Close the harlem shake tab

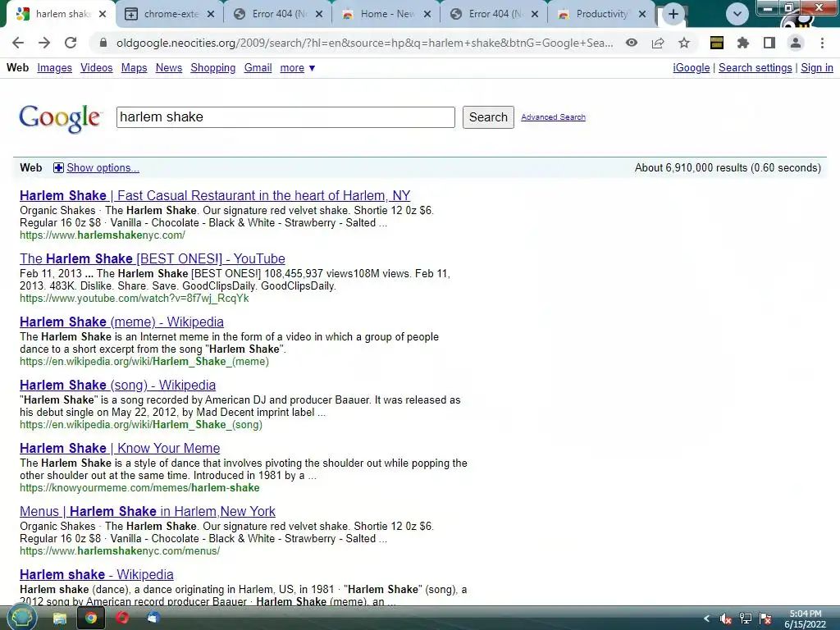tap(103, 14)
